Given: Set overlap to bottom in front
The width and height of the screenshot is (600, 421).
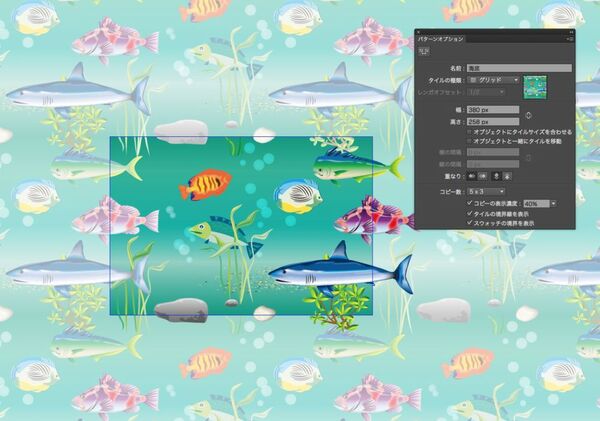Looking at the screenshot, I should (x=507, y=176).
